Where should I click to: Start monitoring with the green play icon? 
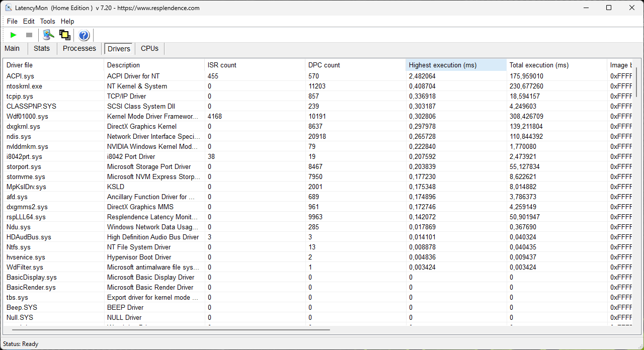[14, 35]
